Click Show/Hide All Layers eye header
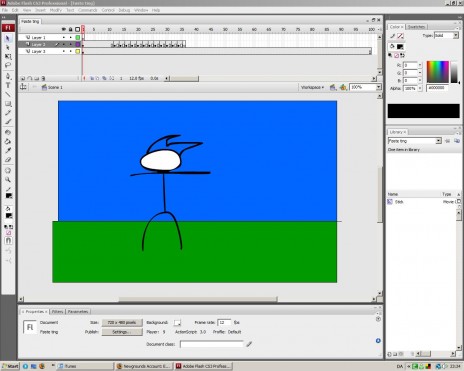The width and height of the screenshot is (464, 371). [x=64, y=29]
